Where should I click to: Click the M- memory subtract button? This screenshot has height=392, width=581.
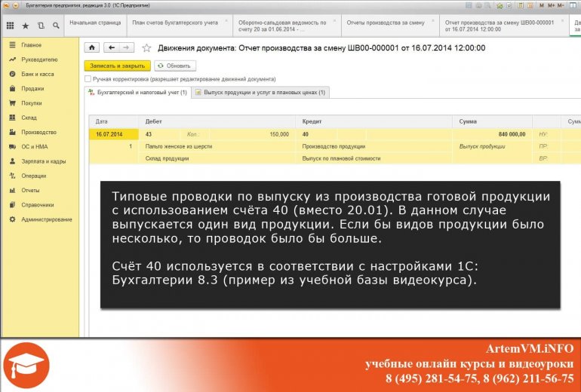point(561,5)
